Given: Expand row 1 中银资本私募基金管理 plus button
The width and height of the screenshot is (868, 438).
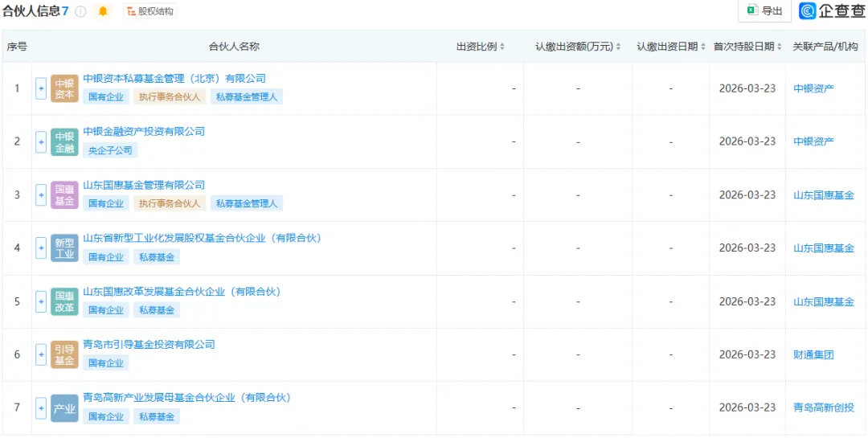Looking at the screenshot, I should 40,88.
